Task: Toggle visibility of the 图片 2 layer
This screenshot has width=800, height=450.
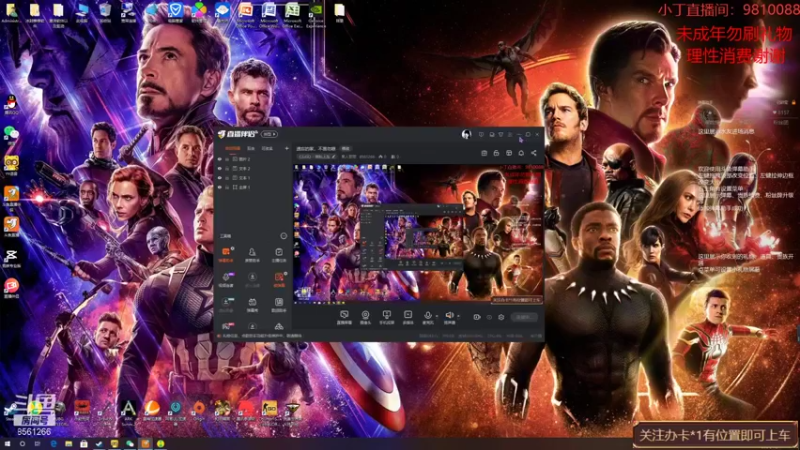Action: point(220,159)
